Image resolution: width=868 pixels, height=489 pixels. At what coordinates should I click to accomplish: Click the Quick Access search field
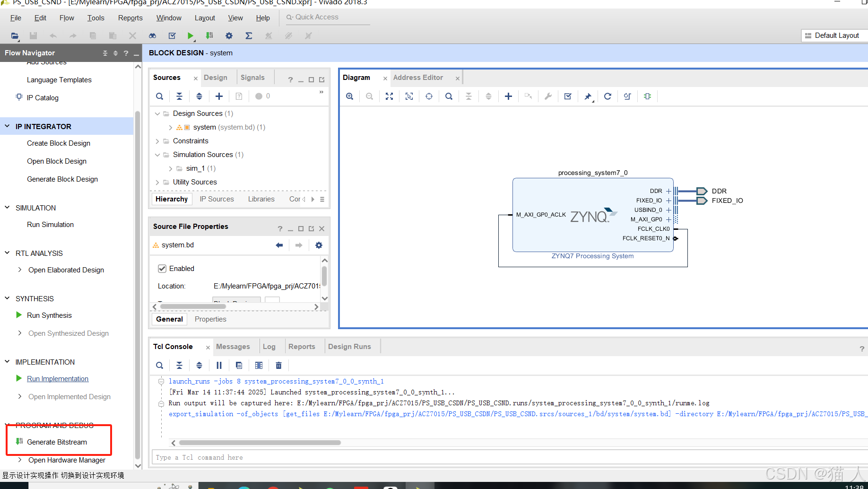tap(327, 17)
